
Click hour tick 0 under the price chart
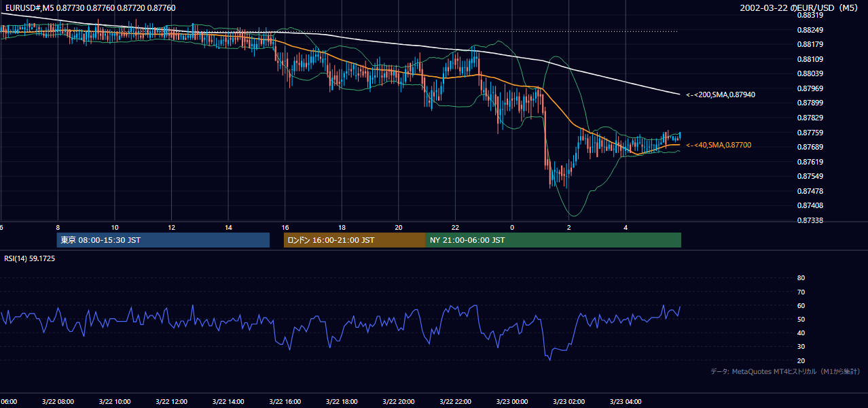tap(512, 227)
